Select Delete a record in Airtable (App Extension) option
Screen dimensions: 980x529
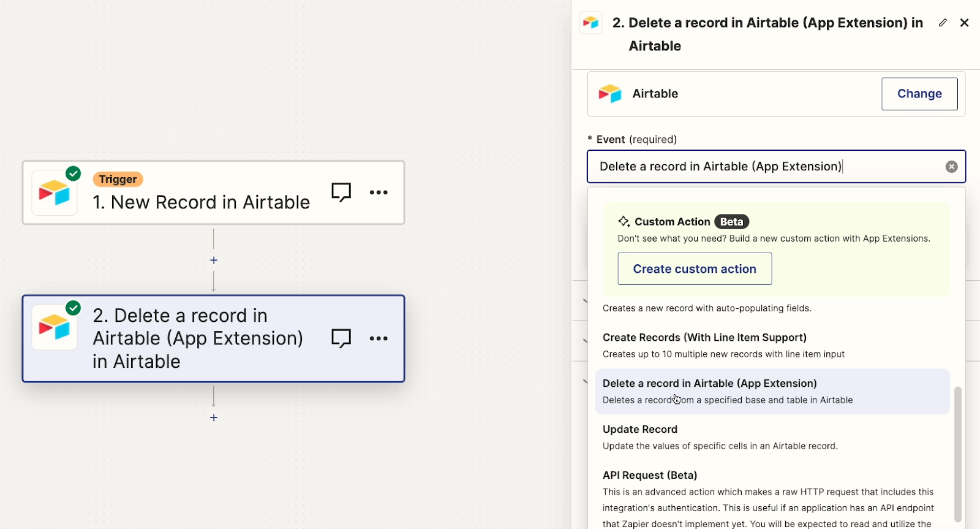coord(772,392)
